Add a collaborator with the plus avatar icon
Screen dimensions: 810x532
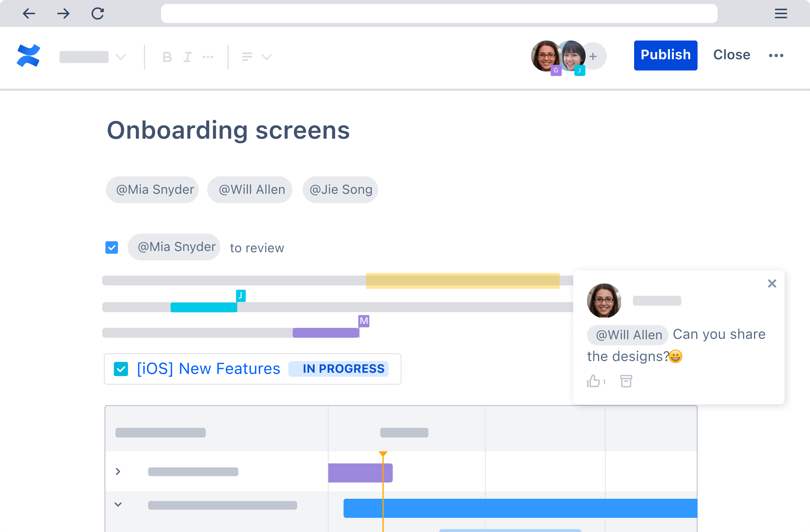(593, 56)
